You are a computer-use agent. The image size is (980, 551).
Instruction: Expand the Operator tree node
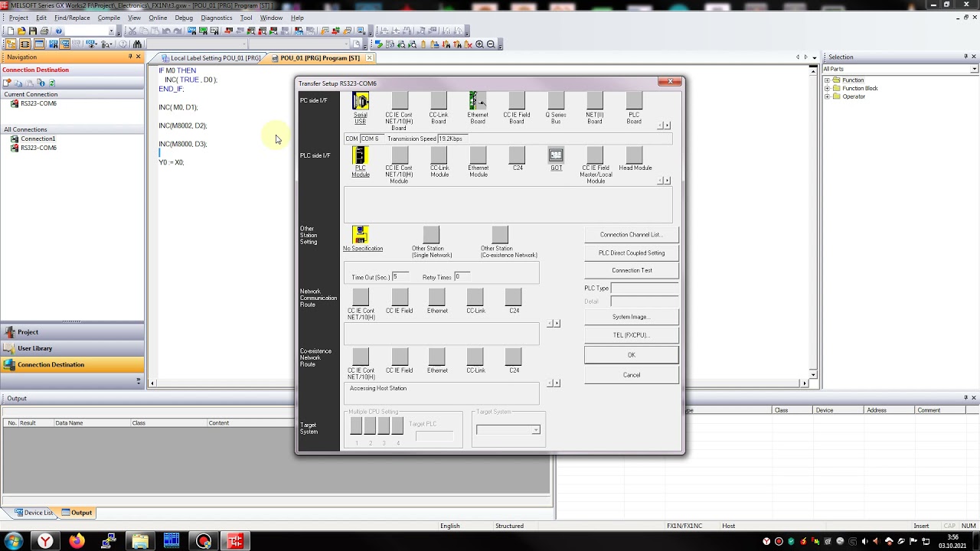pos(827,96)
